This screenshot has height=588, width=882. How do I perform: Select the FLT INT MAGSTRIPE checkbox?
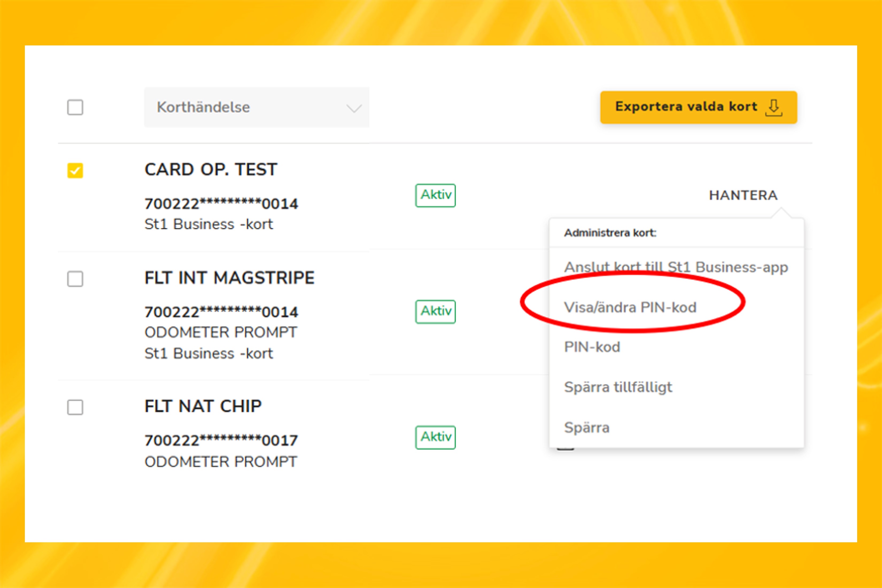point(75,279)
